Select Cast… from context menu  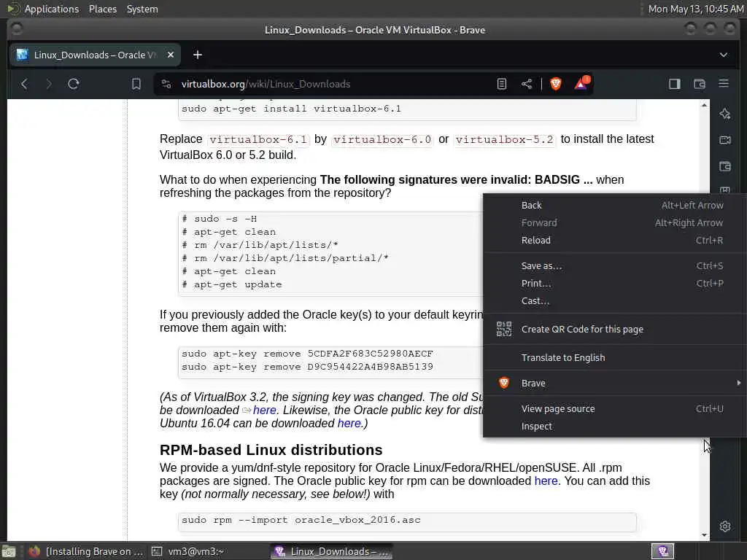click(614, 301)
